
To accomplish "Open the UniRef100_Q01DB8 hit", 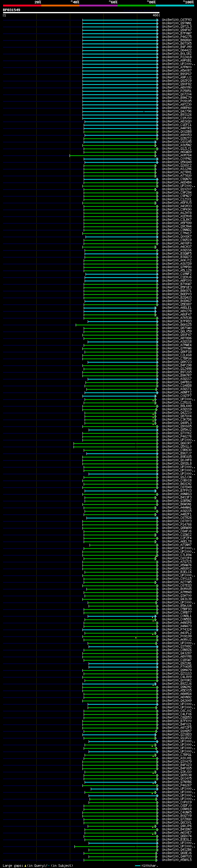I will [176, 132].
